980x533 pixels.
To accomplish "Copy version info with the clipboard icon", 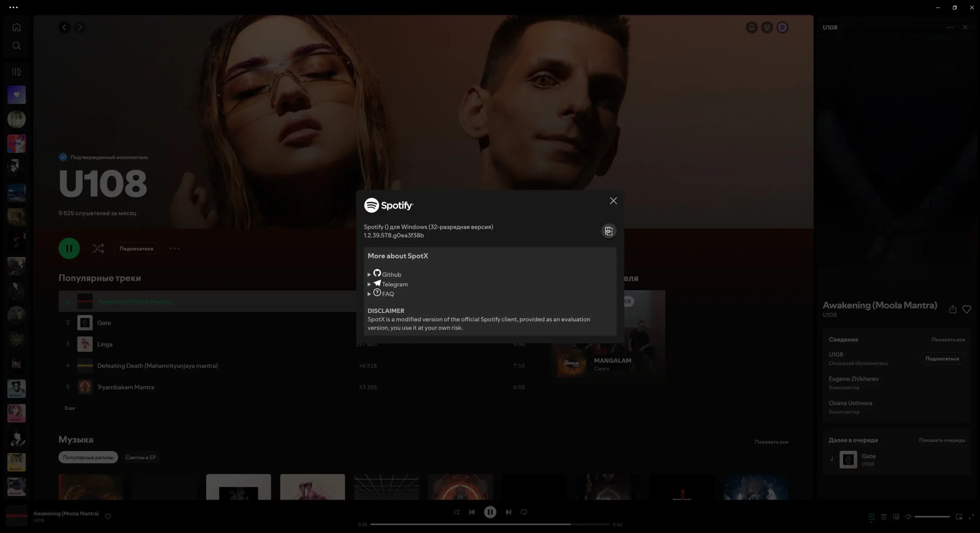I will point(609,231).
